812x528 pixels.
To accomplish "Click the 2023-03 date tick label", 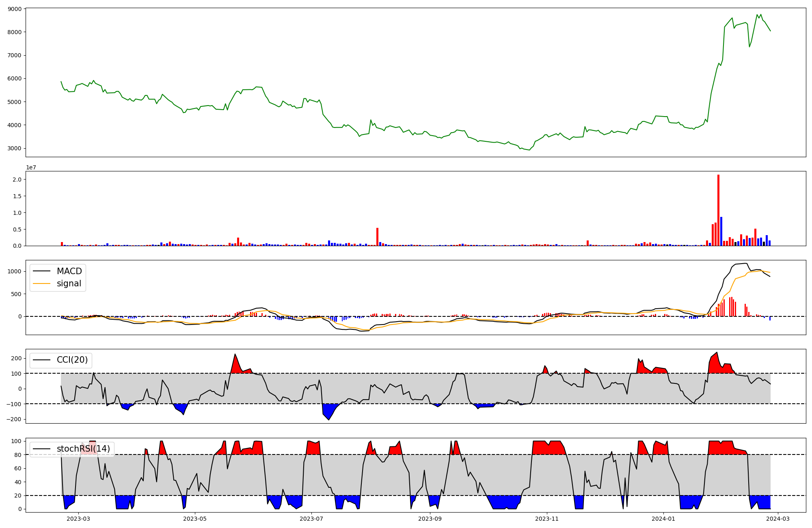I will pyautogui.click(x=78, y=519).
